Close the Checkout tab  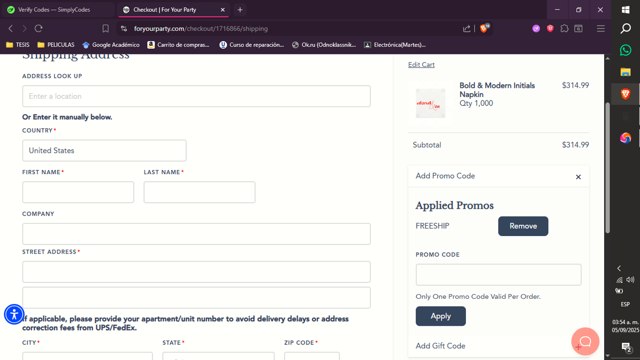[x=223, y=10]
